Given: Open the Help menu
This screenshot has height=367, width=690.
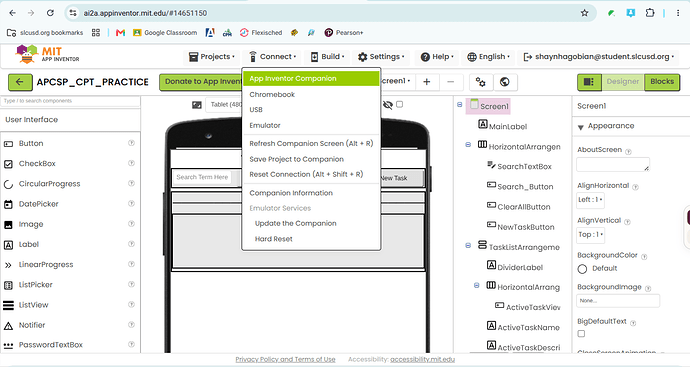Looking at the screenshot, I should coord(437,57).
